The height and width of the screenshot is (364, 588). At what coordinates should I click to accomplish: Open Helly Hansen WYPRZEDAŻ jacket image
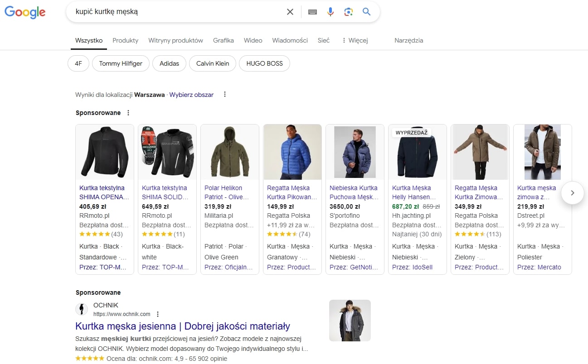[418, 152]
